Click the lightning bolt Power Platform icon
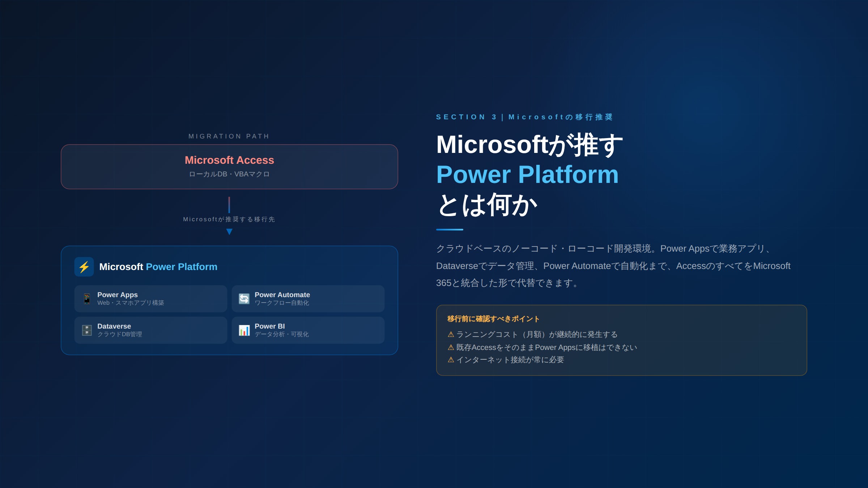868x488 pixels. coord(84,267)
